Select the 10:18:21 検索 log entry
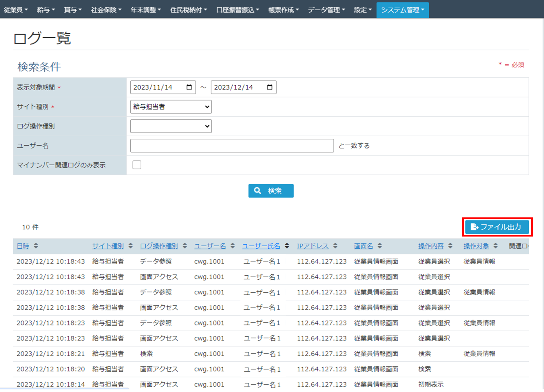The height and width of the screenshot is (392, 544). tap(271, 354)
